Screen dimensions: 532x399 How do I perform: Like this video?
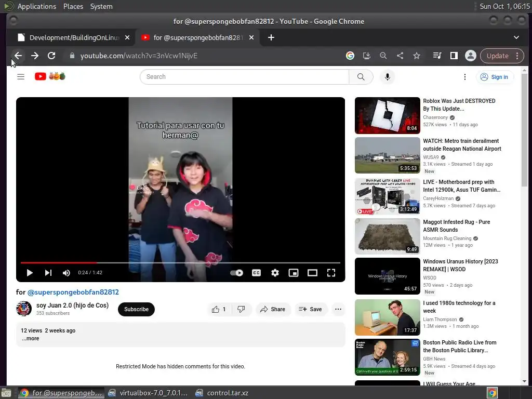[219, 309]
